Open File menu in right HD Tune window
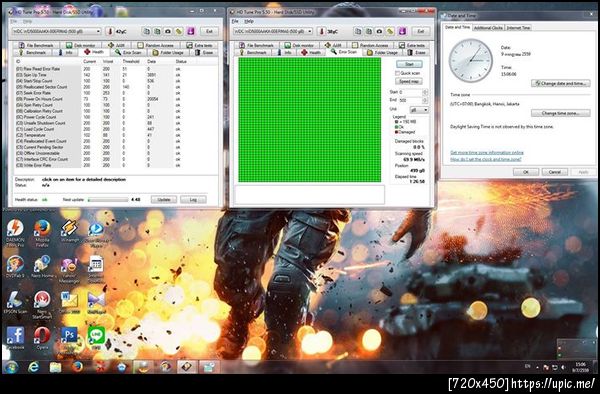Image resolution: width=600 pixels, height=394 pixels. [x=235, y=21]
